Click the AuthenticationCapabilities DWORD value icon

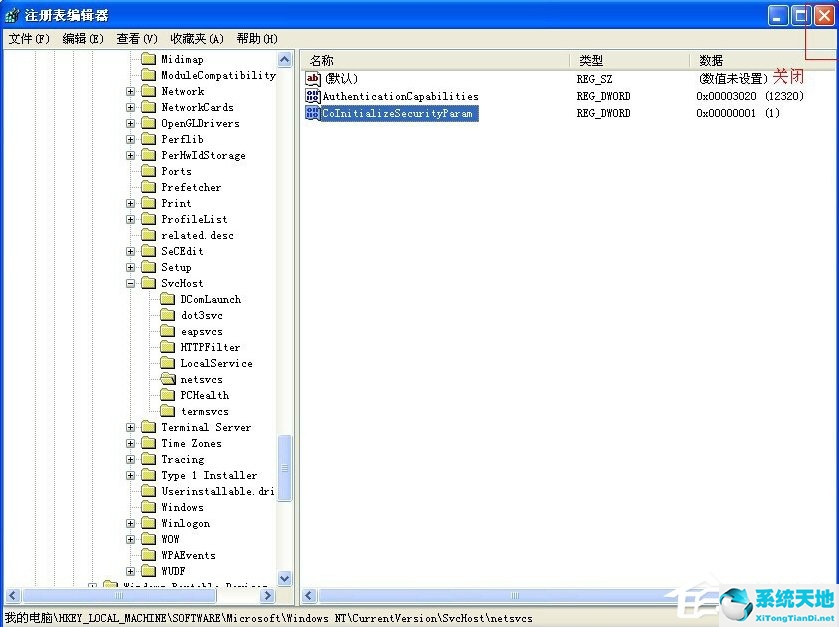(312, 96)
